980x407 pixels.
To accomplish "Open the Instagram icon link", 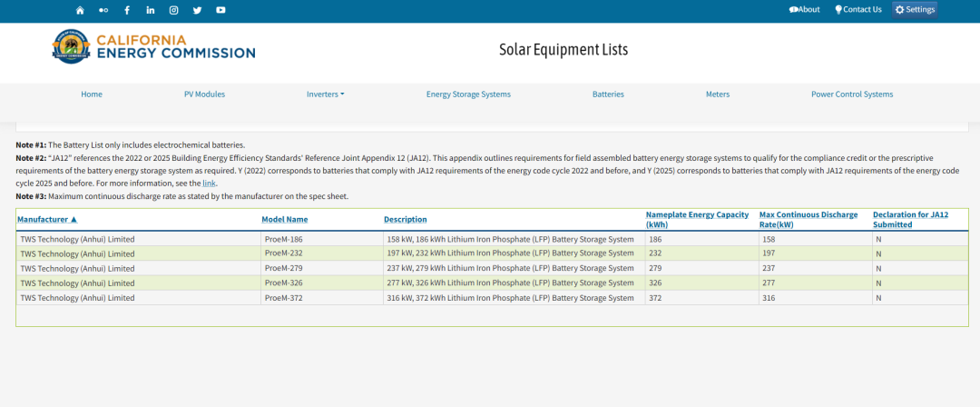I will [174, 10].
